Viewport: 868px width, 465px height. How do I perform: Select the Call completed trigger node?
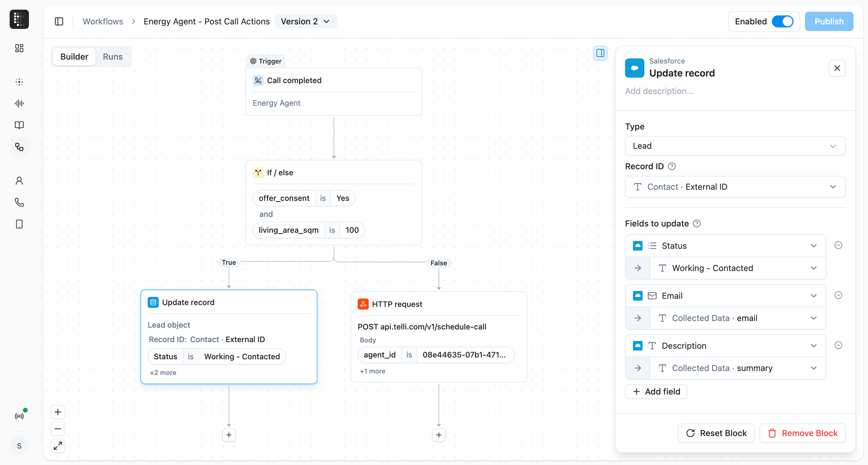tap(334, 92)
